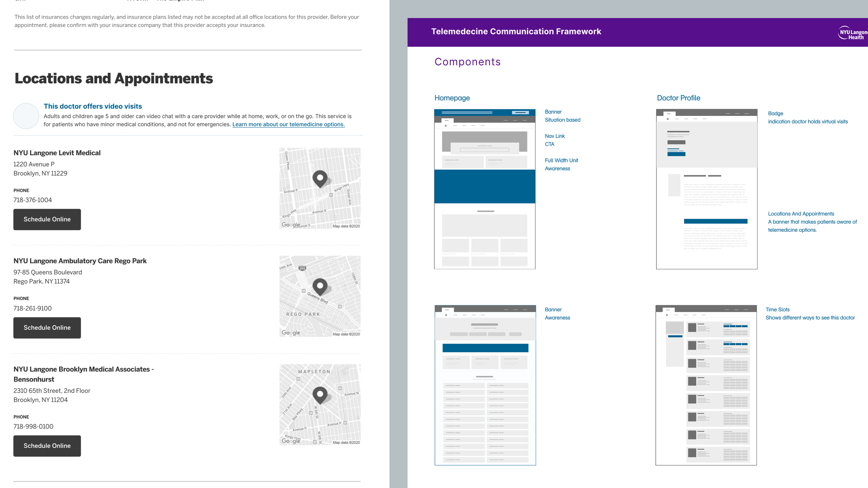
Task: Click the address 2310 65th Street, 2nd Floor
Action: 52,390
